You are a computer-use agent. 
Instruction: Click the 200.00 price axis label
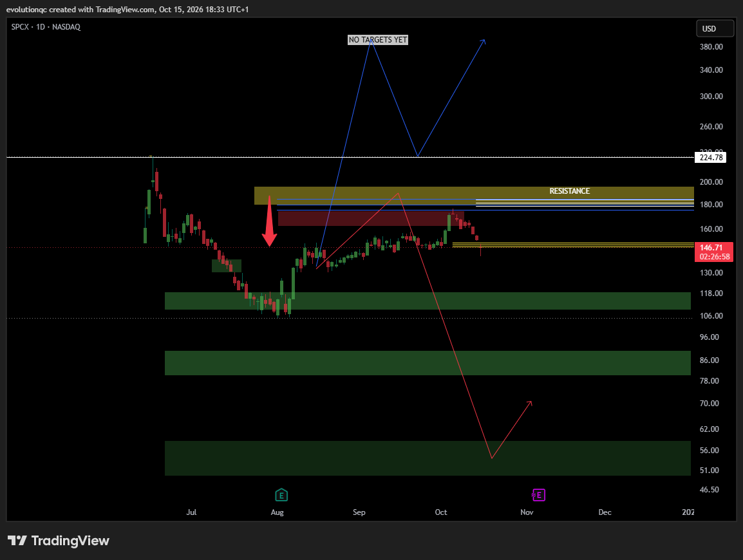click(711, 182)
